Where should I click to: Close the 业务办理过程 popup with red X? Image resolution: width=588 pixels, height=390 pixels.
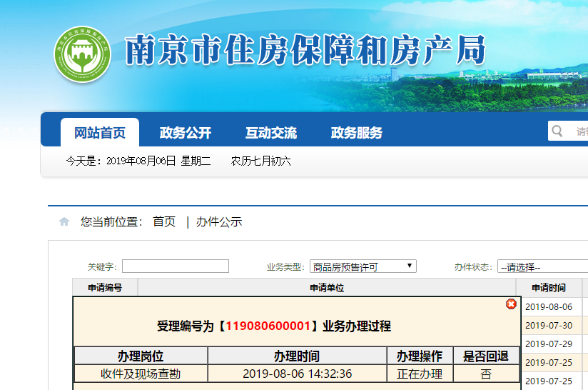coord(511,304)
